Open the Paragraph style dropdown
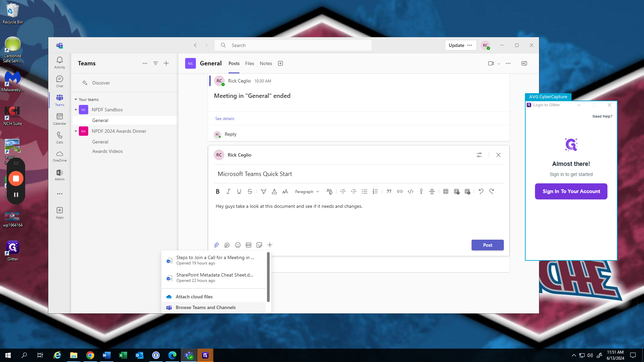644x362 pixels. 307,192
